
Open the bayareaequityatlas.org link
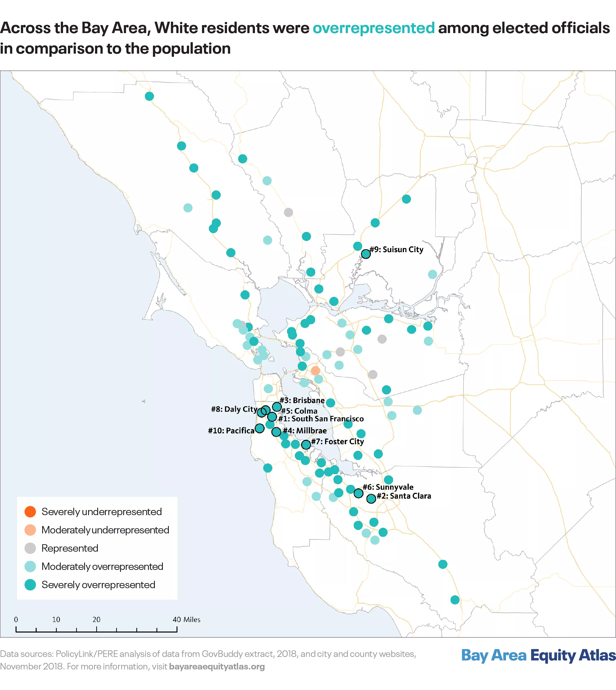217,667
